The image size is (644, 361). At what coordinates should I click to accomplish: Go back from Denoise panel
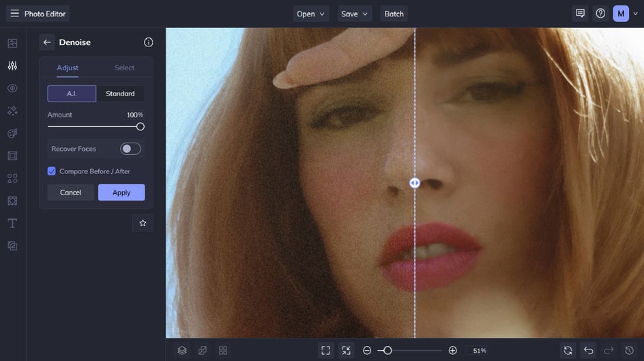(47, 42)
